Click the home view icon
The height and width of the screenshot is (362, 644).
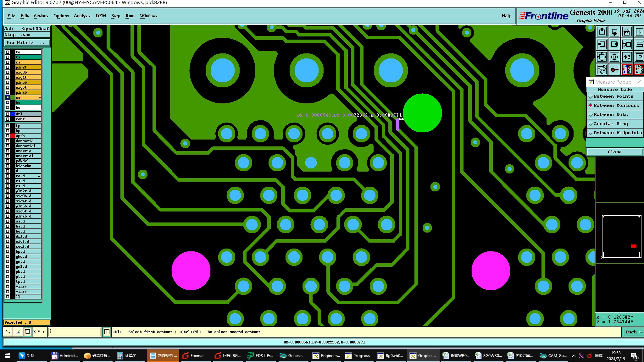pos(627,32)
